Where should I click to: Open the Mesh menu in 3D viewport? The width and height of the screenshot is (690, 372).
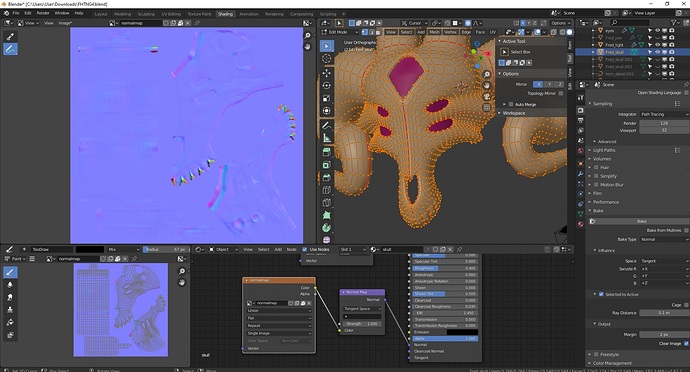[435, 32]
